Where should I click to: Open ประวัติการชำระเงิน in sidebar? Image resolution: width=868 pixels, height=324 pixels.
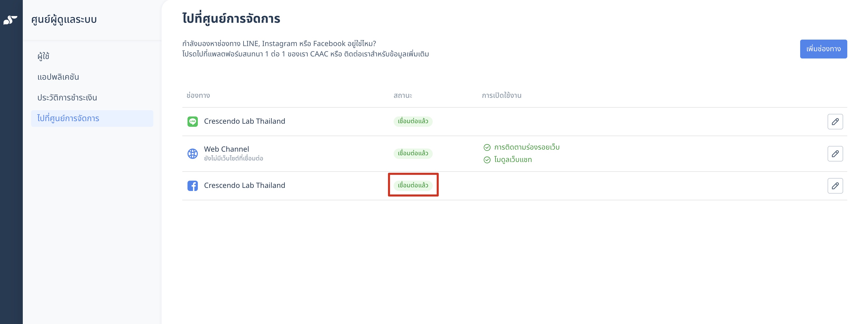click(67, 98)
